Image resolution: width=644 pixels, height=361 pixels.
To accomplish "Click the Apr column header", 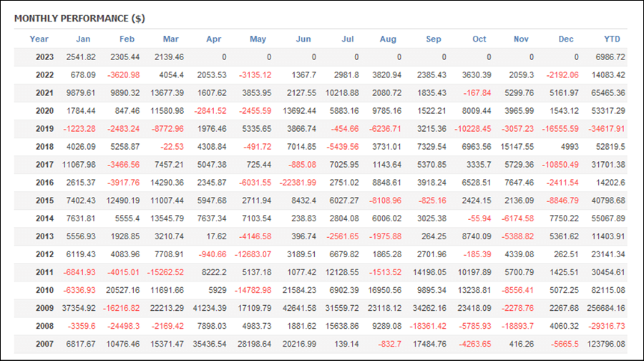I will (x=213, y=39).
